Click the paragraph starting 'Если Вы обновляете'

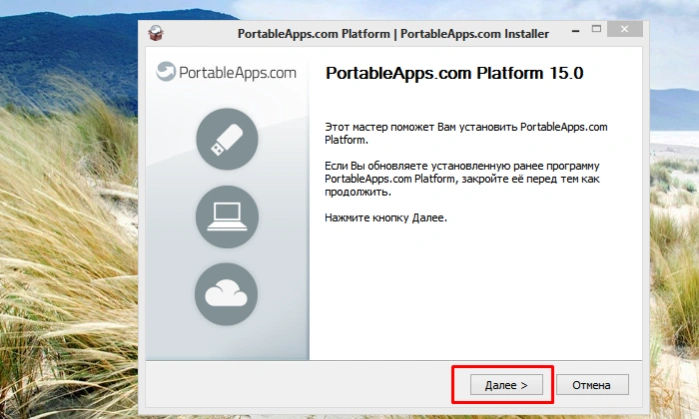pyautogui.click(x=462, y=179)
